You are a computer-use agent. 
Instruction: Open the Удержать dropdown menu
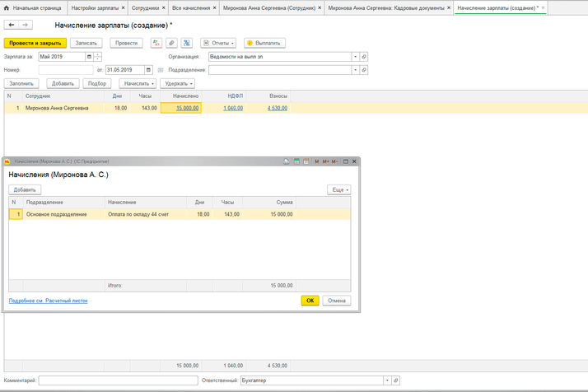178,83
